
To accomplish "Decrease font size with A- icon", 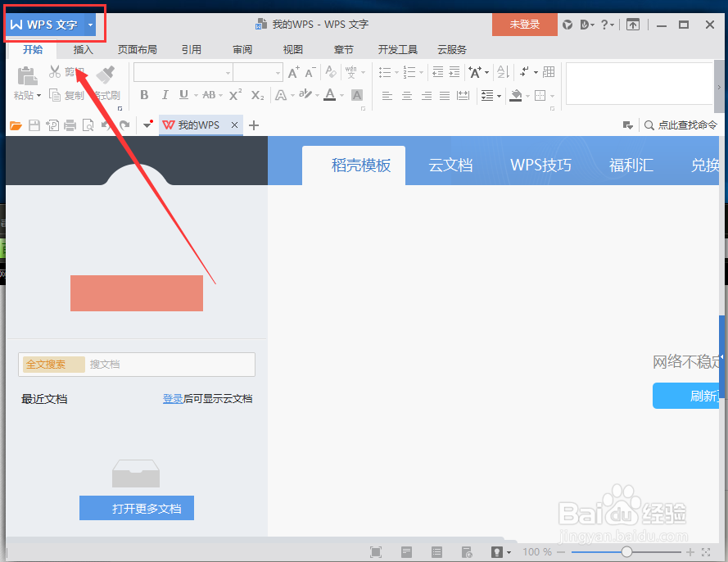I will point(310,72).
